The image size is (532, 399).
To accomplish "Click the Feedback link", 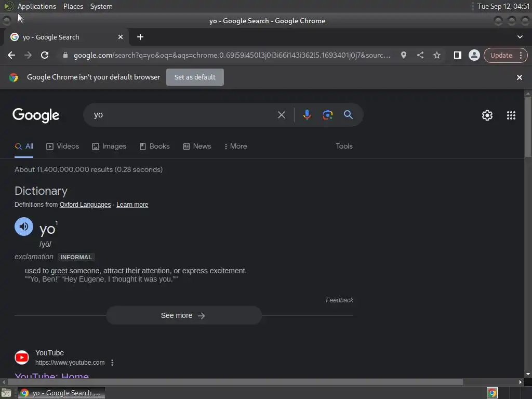I will pos(339,300).
